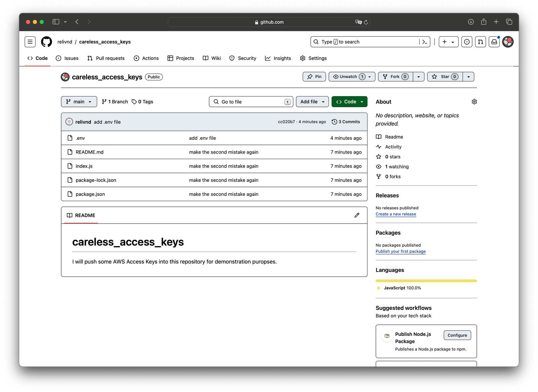Viewport: 538px width, 392px height.
Task: Go to the Insights tab
Action: click(278, 58)
